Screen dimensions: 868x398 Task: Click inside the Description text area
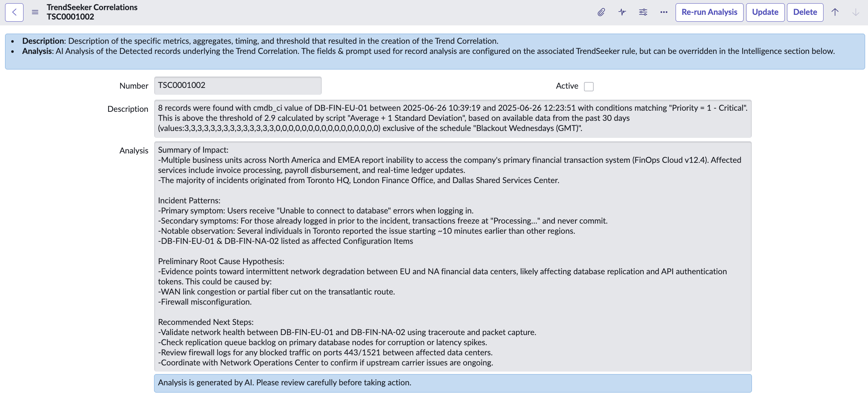[452, 118]
